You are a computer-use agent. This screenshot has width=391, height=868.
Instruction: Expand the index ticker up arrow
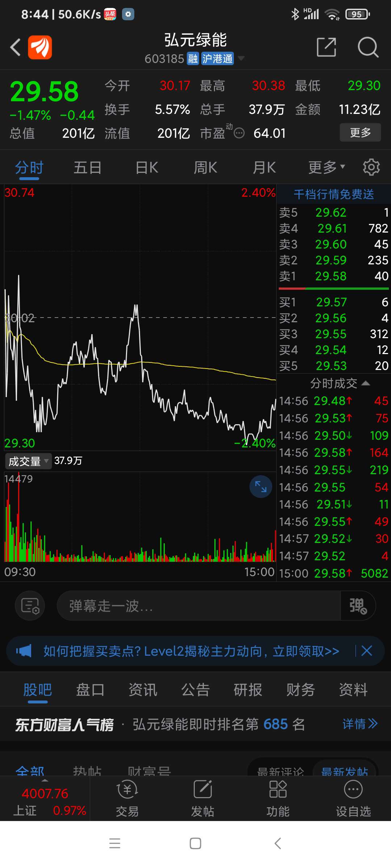[x=45, y=780]
